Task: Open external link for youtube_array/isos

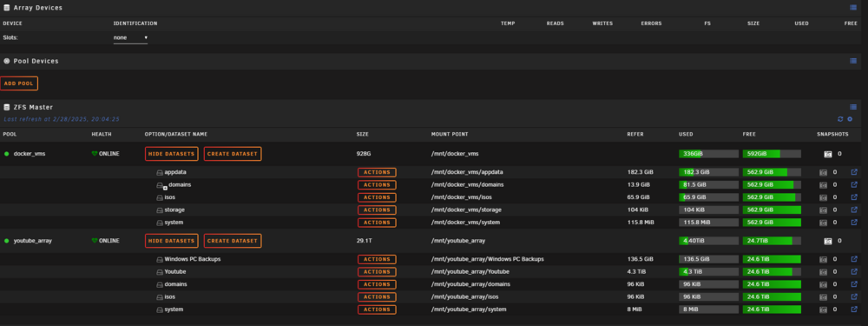Action: pos(854,296)
